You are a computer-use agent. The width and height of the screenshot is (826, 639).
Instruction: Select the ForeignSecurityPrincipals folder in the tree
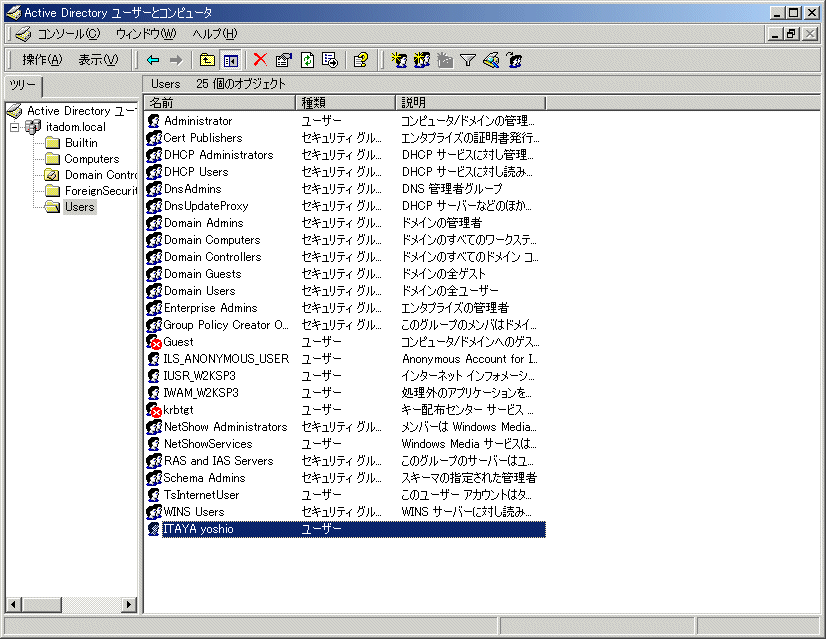101,191
